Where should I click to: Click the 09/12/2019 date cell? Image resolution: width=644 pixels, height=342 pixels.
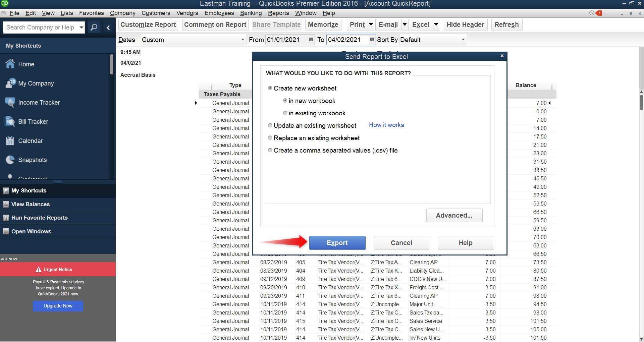tap(273, 279)
